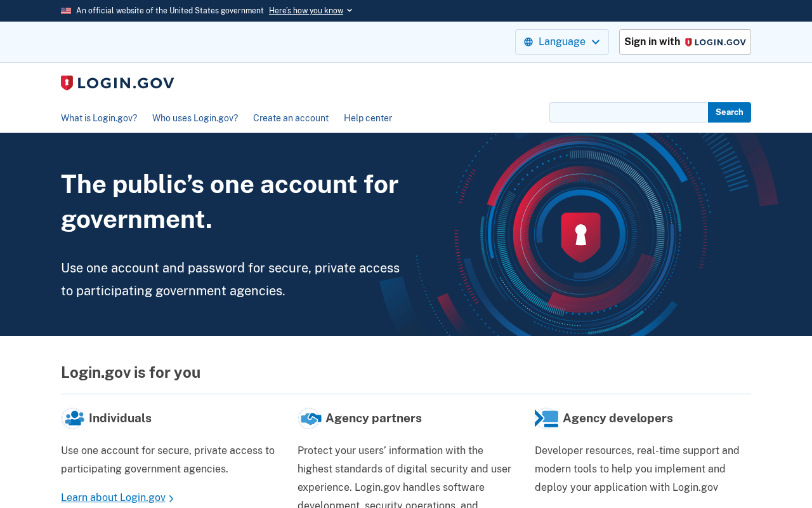This screenshot has height=508, width=812.
Task: Click the Agency developers laptop icon
Action: pos(547,418)
